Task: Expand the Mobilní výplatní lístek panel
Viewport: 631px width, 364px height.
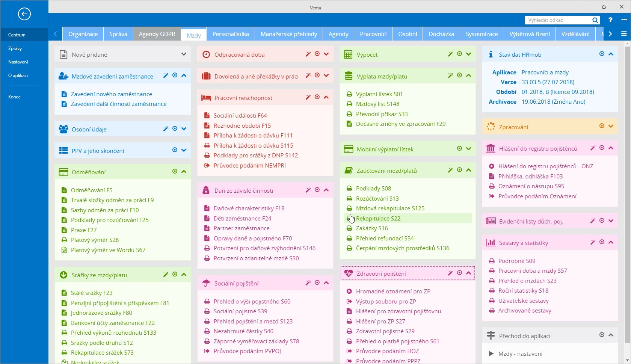Action: [x=468, y=149]
